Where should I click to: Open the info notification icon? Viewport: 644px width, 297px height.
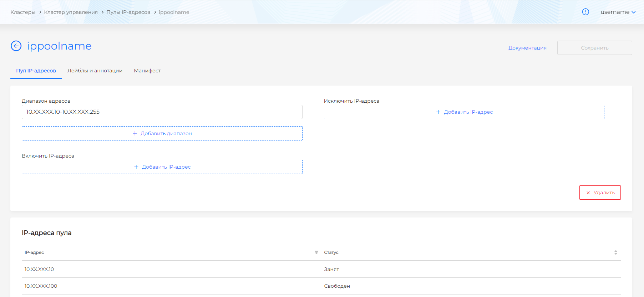tap(585, 12)
